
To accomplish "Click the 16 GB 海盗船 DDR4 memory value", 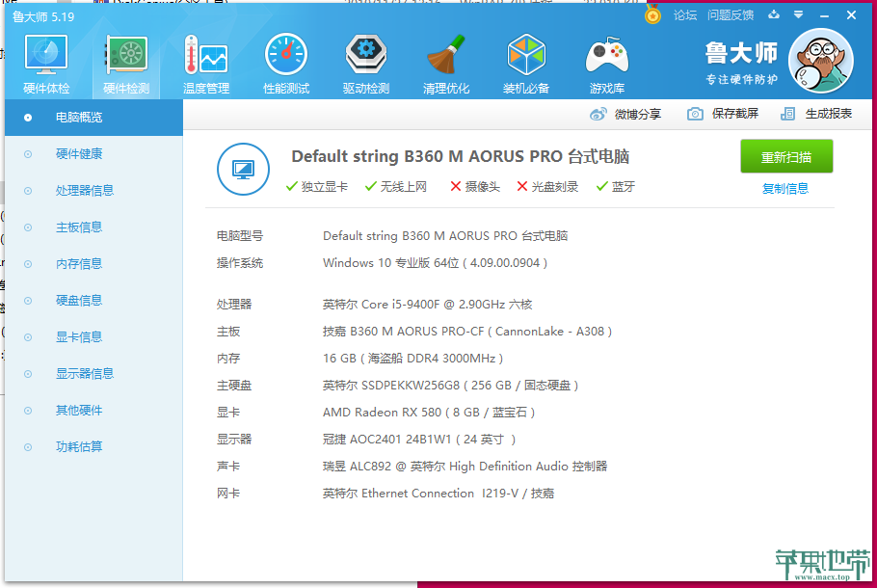I will [412, 358].
